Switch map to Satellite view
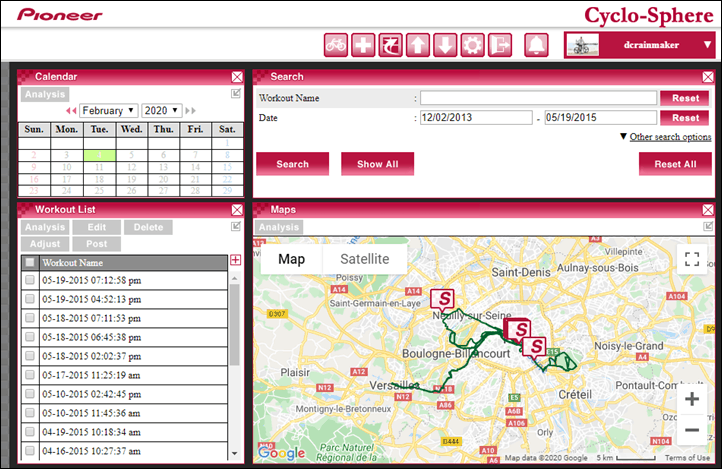The width and height of the screenshot is (722, 469). [365, 259]
